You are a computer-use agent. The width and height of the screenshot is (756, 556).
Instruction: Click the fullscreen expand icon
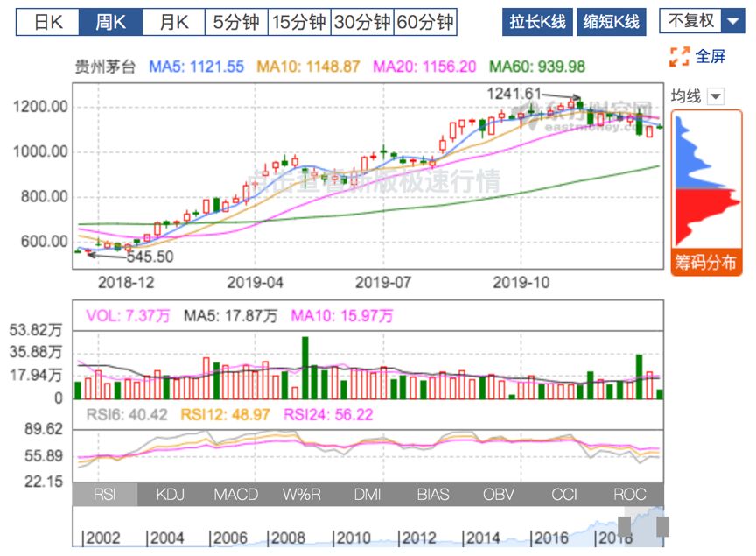(x=679, y=56)
